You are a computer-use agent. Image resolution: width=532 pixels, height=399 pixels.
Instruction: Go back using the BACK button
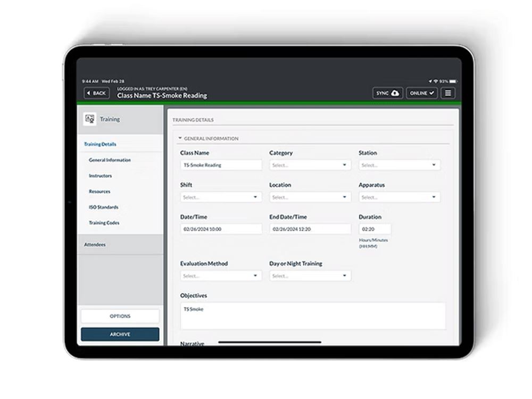(x=96, y=93)
